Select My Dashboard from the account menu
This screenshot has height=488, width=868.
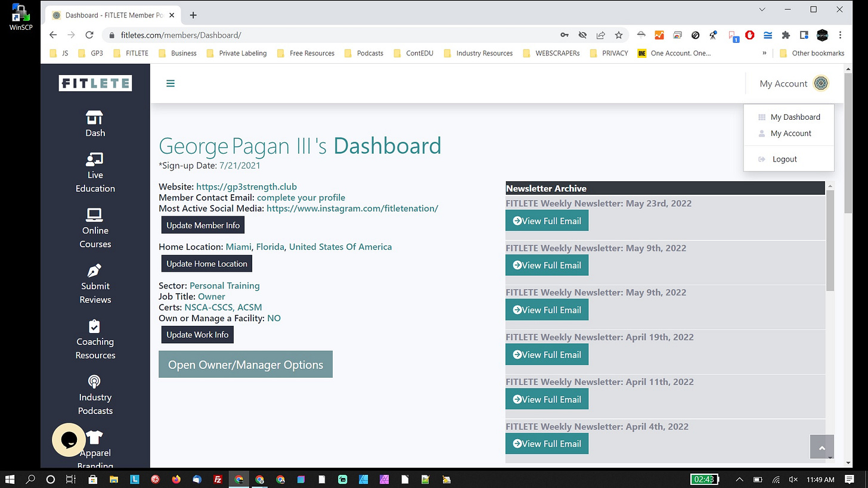pyautogui.click(x=789, y=117)
